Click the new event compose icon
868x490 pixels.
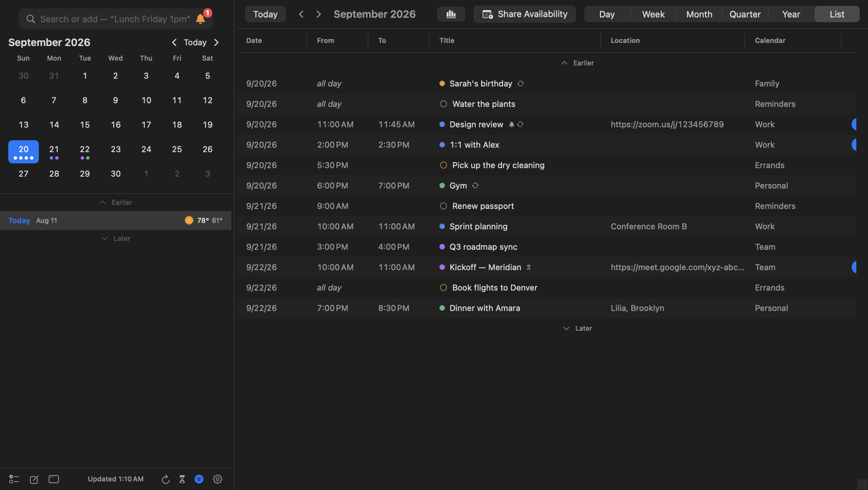[x=34, y=479]
